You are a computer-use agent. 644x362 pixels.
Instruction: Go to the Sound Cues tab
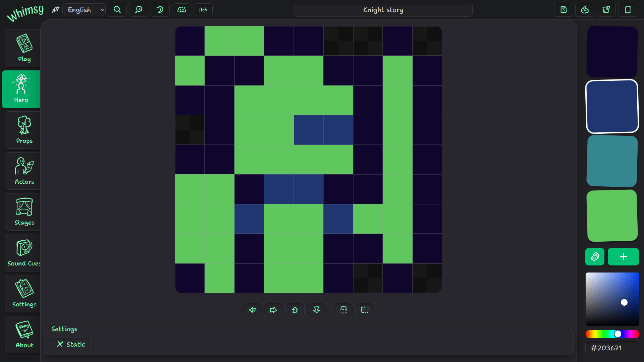[x=24, y=253]
